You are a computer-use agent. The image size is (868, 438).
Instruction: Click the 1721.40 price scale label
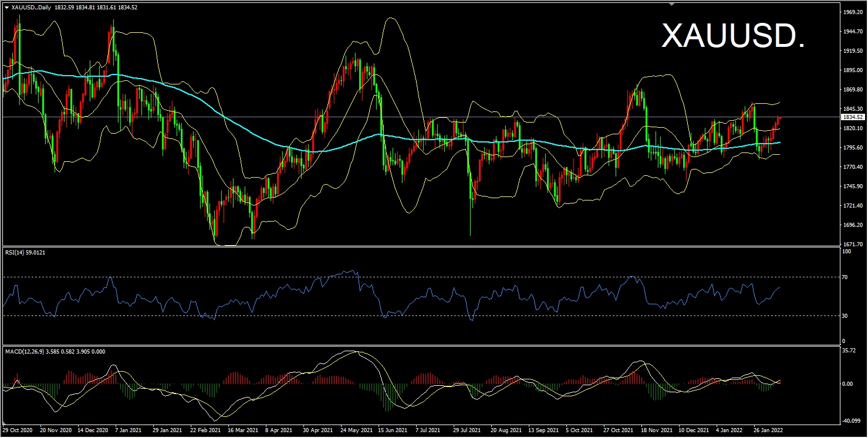click(852, 206)
